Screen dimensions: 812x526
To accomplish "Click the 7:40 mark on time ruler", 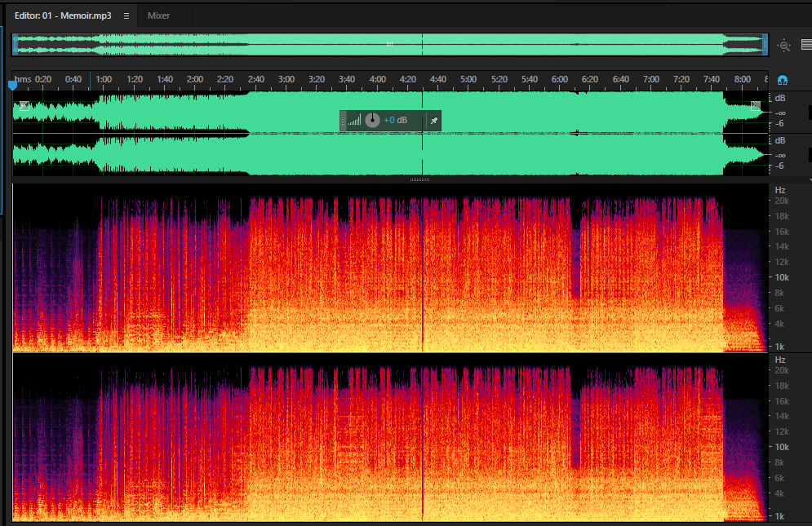I will pyautogui.click(x=711, y=79).
